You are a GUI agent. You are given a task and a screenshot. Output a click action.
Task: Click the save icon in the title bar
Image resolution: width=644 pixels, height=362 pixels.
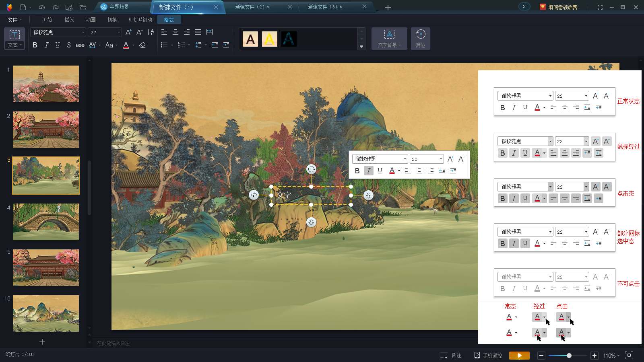pyautogui.click(x=23, y=7)
